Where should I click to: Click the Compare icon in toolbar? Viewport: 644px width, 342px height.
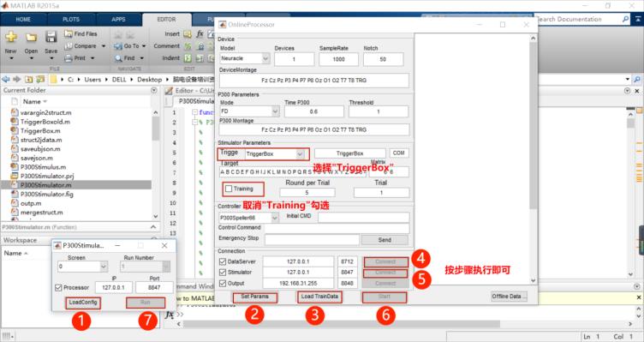(x=69, y=46)
